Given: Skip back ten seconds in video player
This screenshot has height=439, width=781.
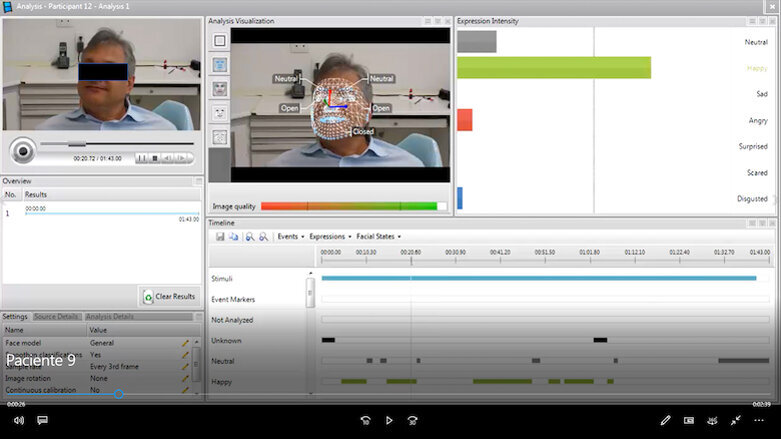Looking at the screenshot, I should [x=366, y=420].
